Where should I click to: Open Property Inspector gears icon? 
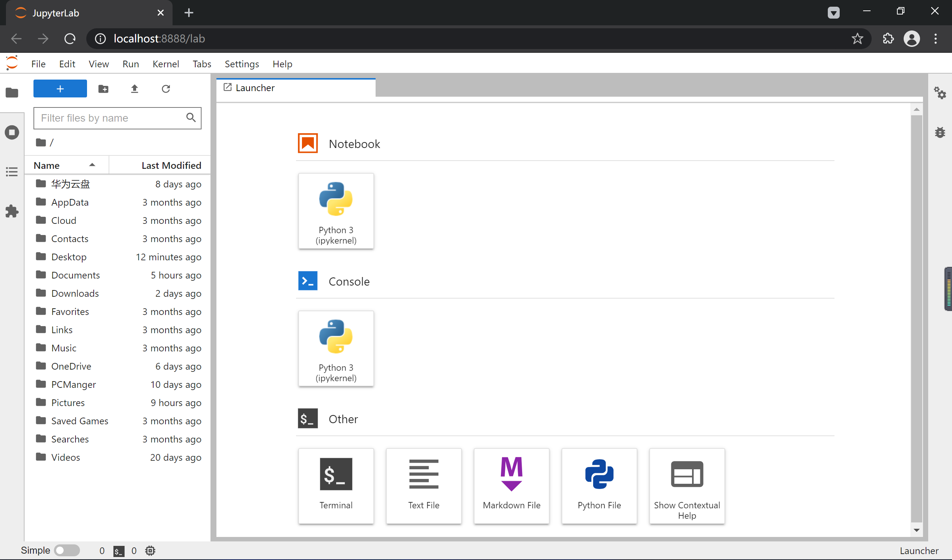click(x=940, y=93)
